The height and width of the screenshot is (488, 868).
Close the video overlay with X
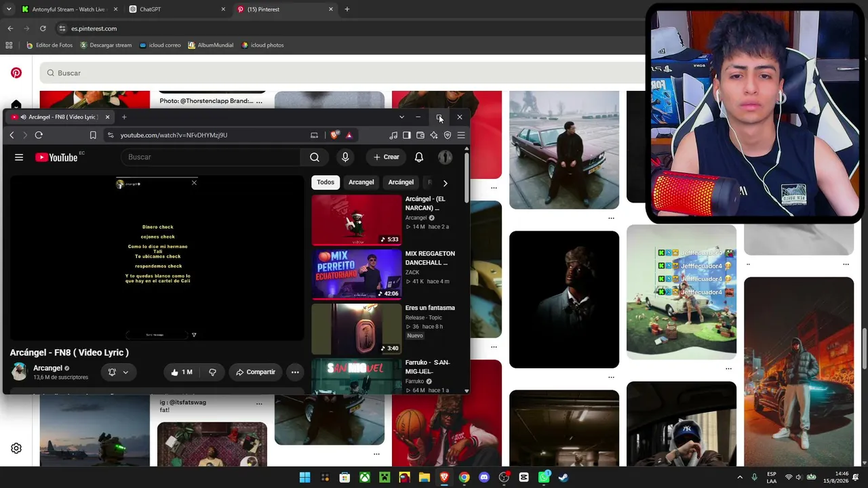(x=194, y=183)
